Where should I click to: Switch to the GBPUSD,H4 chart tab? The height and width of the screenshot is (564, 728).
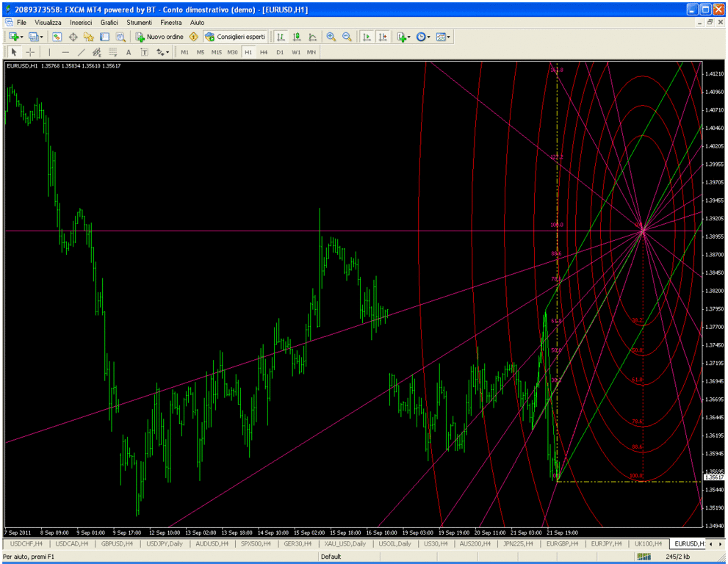click(x=117, y=543)
